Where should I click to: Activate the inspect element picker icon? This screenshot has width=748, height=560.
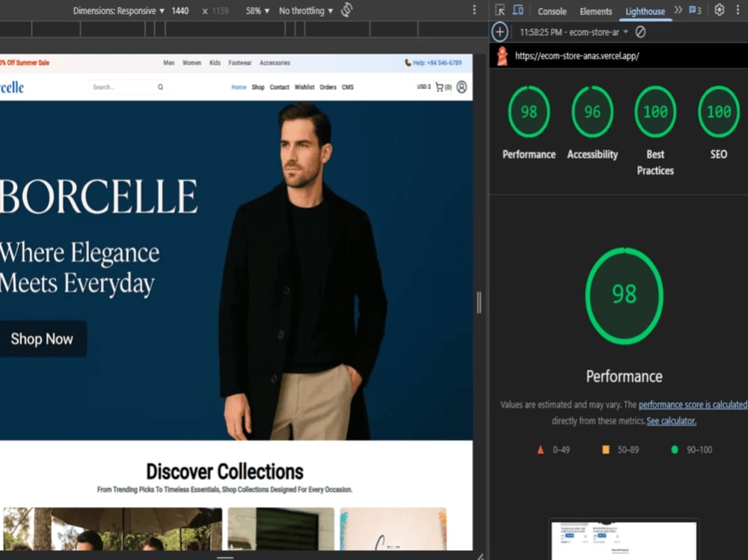point(500,10)
